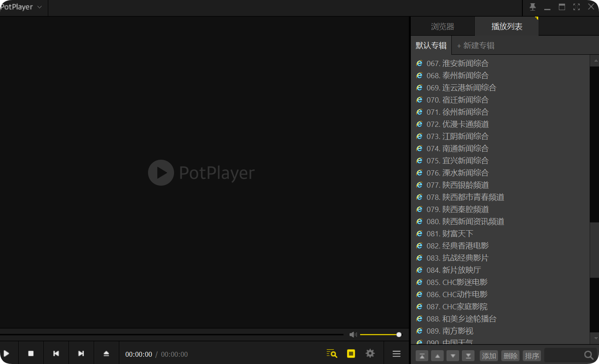
Task: Skip to the next track
Action: click(x=81, y=353)
